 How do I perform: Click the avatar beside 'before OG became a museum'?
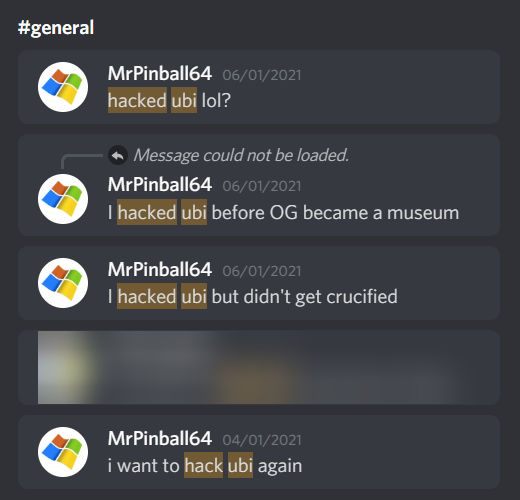[63, 199]
